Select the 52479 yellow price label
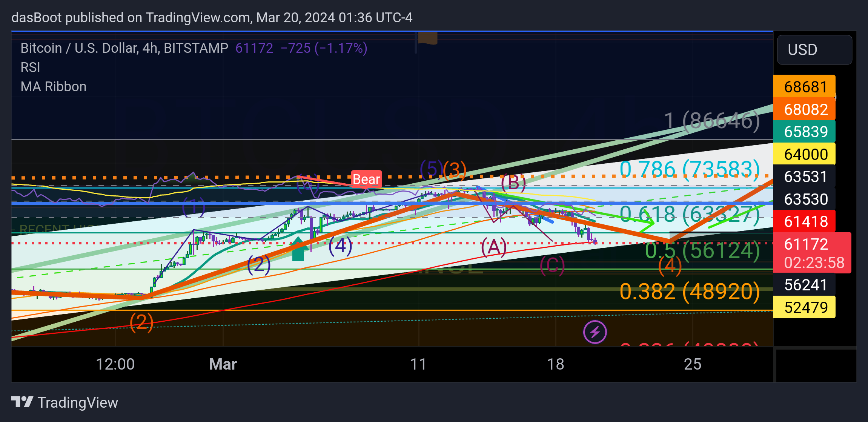The height and width of the screenshot is (422, 868). tap(804, 307)
